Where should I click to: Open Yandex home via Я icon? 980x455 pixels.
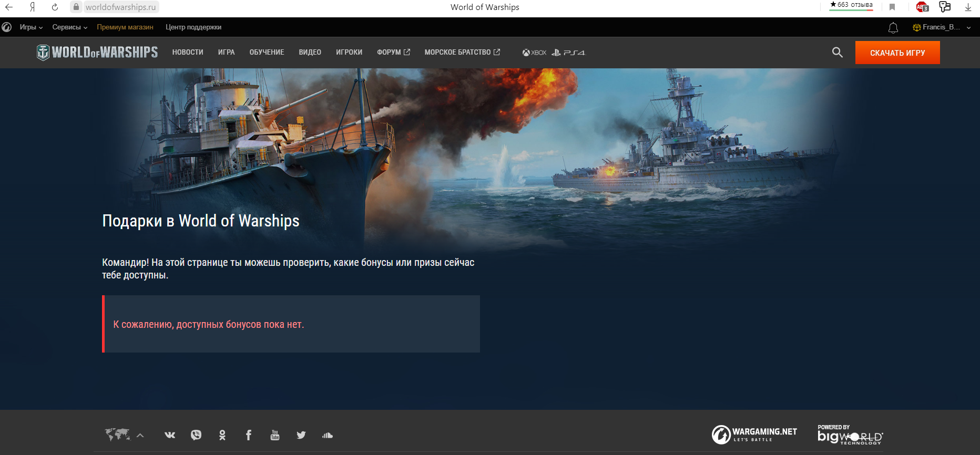32,7
